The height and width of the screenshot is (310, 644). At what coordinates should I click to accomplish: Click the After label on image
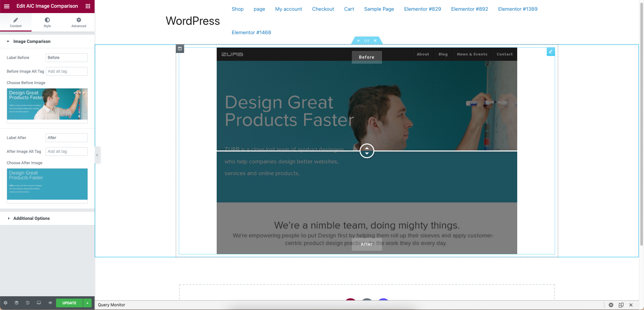point(367,244)
